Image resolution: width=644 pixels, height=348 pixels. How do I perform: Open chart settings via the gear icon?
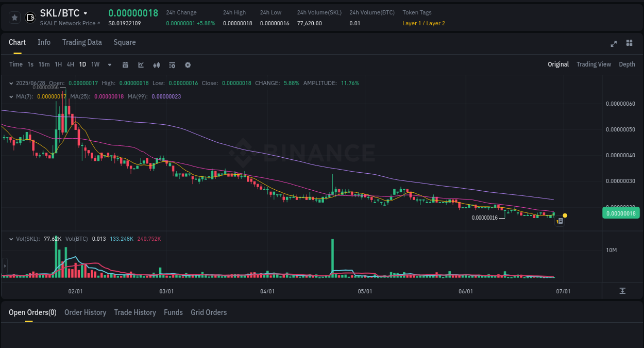pyautogui.click(x=188, y=64)
